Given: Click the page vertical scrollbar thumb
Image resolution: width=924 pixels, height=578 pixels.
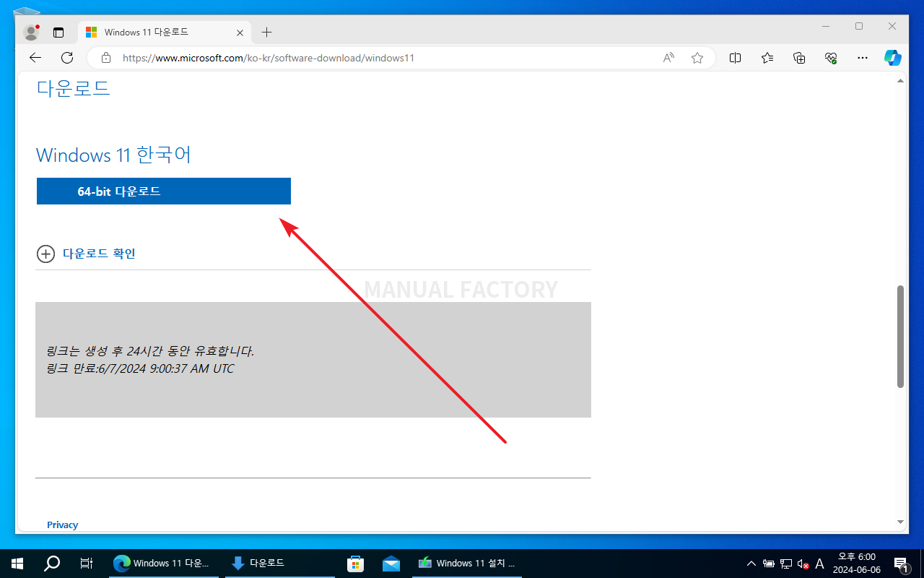Looking at the screenshot, I should pos(900,336).
